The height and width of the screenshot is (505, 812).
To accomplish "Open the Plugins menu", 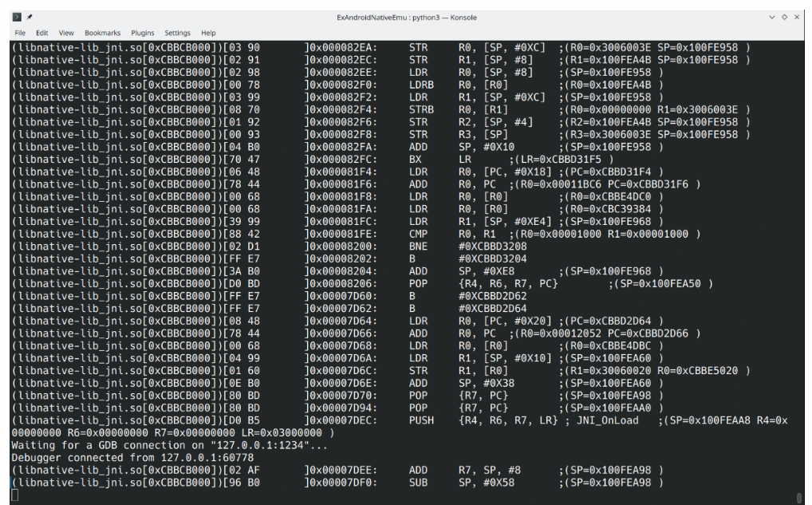I will tap(143, 33).
